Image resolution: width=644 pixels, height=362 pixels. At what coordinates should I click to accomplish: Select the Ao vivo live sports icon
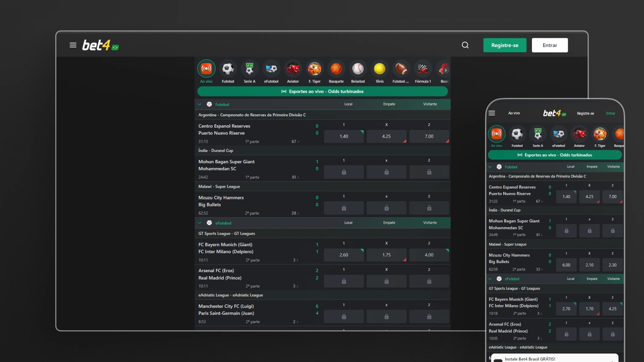pos(206,69)
